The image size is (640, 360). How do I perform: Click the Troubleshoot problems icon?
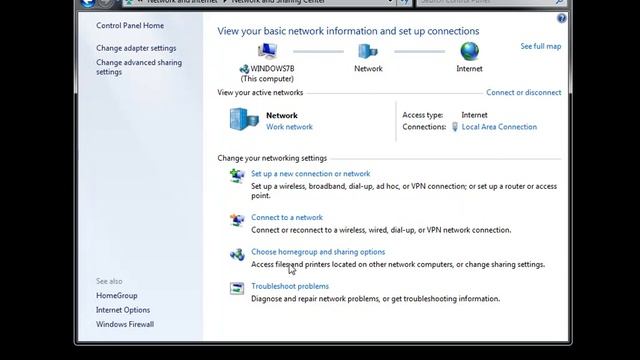pyautogui.click(x=237, y=288)
